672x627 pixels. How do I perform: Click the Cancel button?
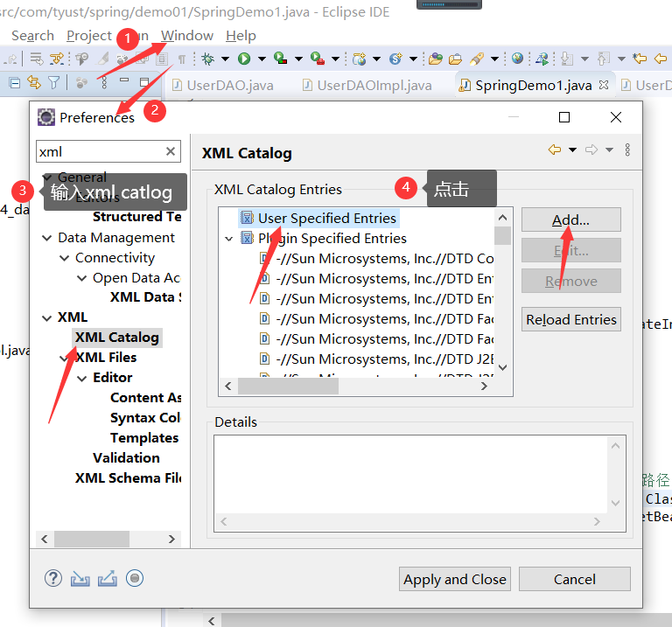tap(574, 579)
